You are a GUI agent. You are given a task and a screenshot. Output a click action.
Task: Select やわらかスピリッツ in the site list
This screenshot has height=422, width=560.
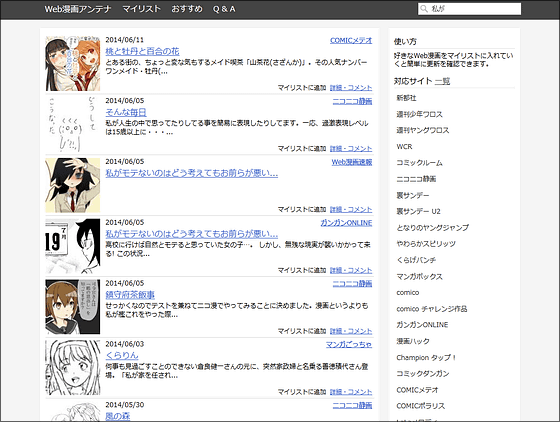[x=426, y=244]
